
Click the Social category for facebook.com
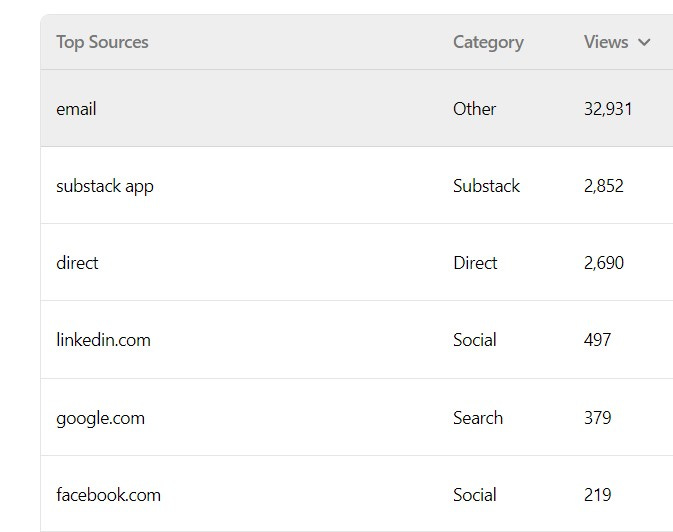pos(475,495)
